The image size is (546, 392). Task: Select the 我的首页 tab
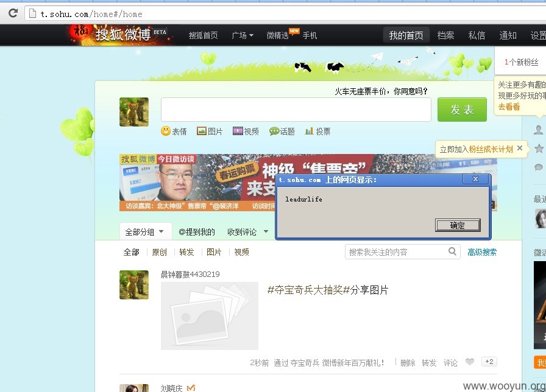pyautogui.click(x=406, y=35)
